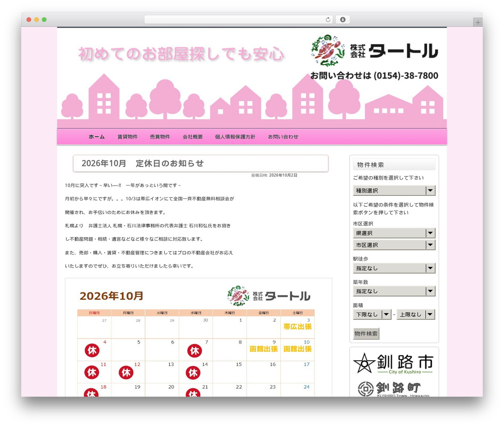Click the 休 mark on October 7

point(195,351)
